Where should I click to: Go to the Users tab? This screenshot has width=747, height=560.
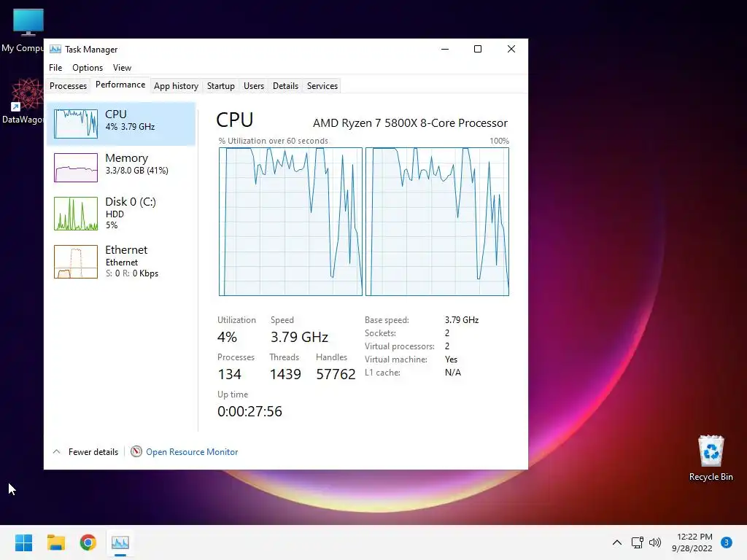pyautogui.click(x=253, y=86)
